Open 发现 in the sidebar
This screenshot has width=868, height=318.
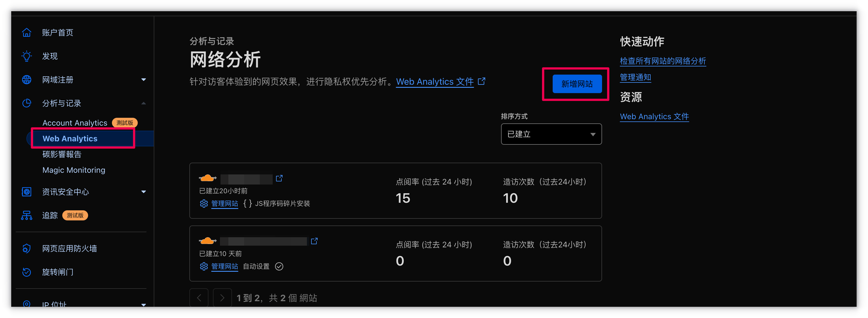(50, 56)
